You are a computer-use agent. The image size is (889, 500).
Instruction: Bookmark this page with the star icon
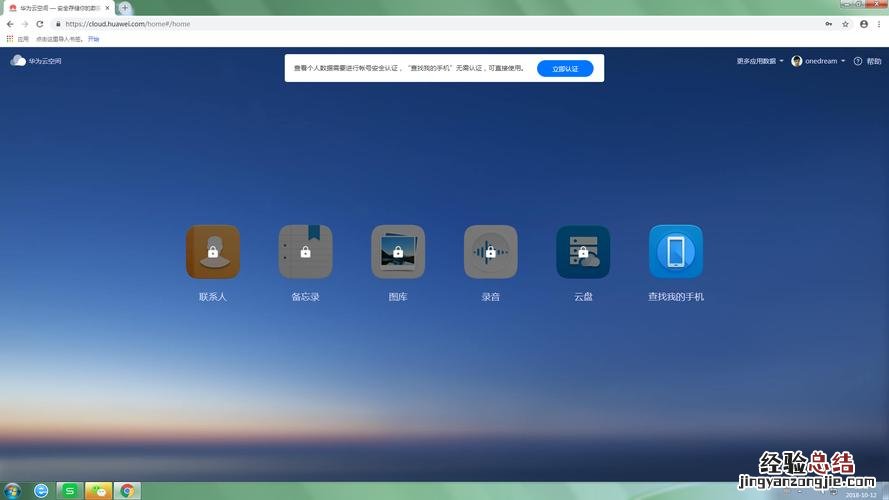845,24
